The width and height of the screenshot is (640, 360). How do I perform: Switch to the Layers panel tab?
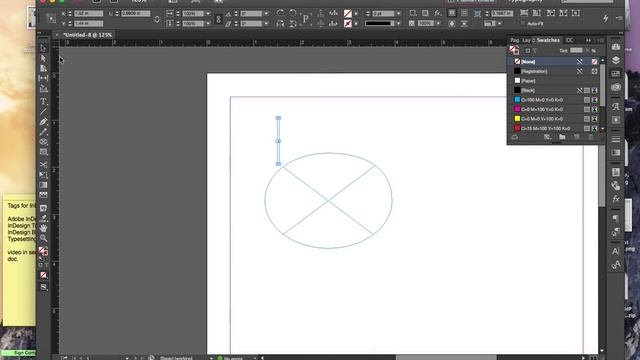coord(527,40)
